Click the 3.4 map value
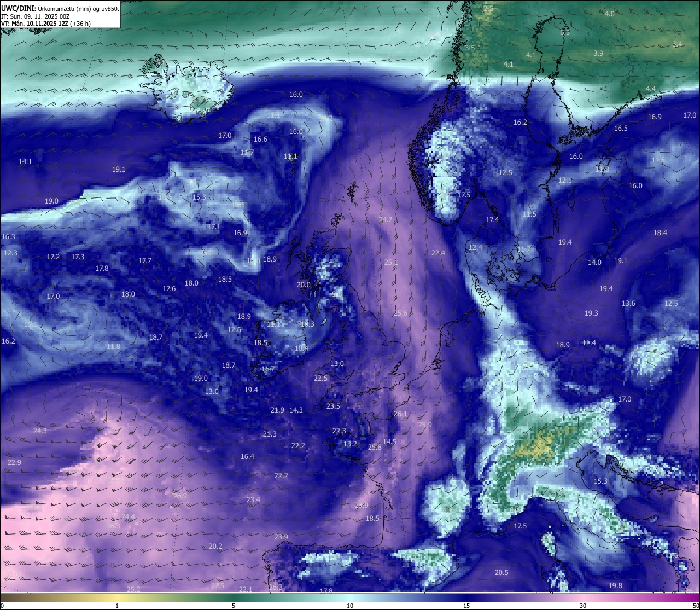 [677, 44]
